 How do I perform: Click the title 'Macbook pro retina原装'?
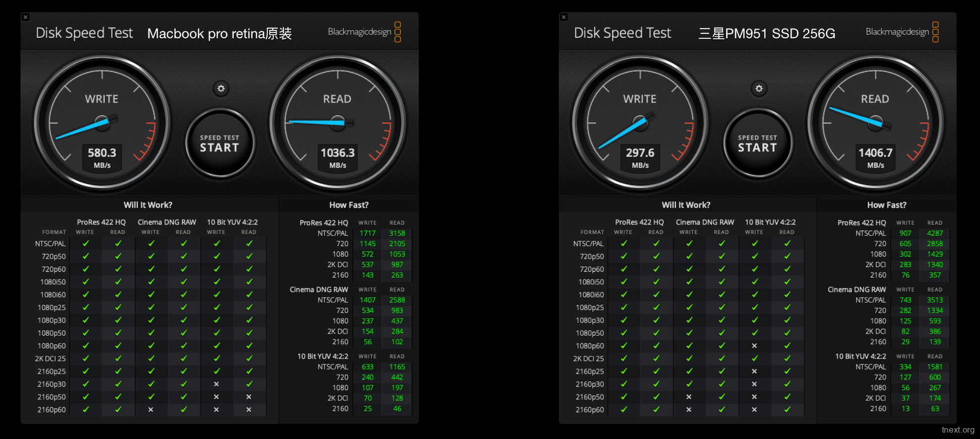220,34
